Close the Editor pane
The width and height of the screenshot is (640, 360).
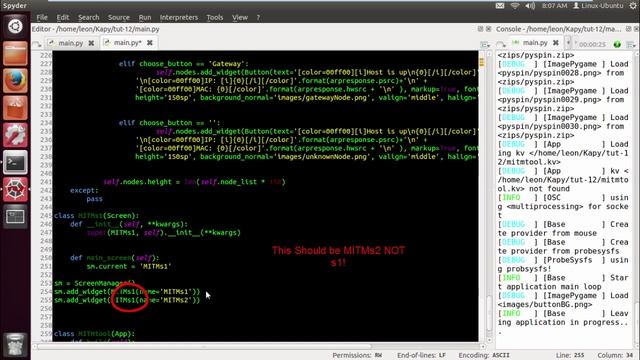488,29
